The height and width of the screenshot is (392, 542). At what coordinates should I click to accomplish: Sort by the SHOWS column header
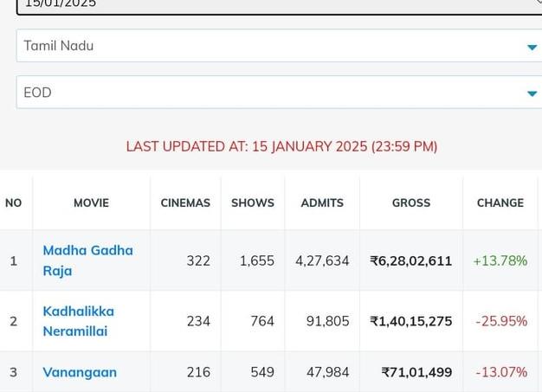point(253,202)
